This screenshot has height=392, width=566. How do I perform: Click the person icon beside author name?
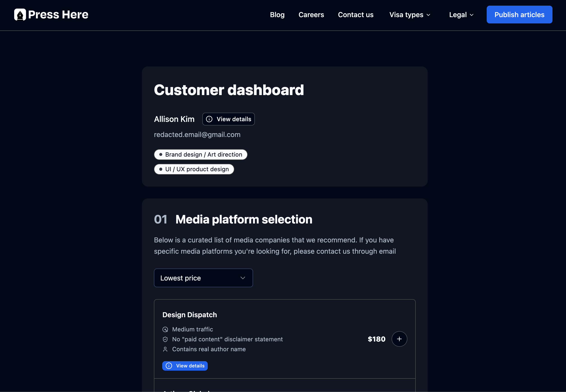click(165, 349)
